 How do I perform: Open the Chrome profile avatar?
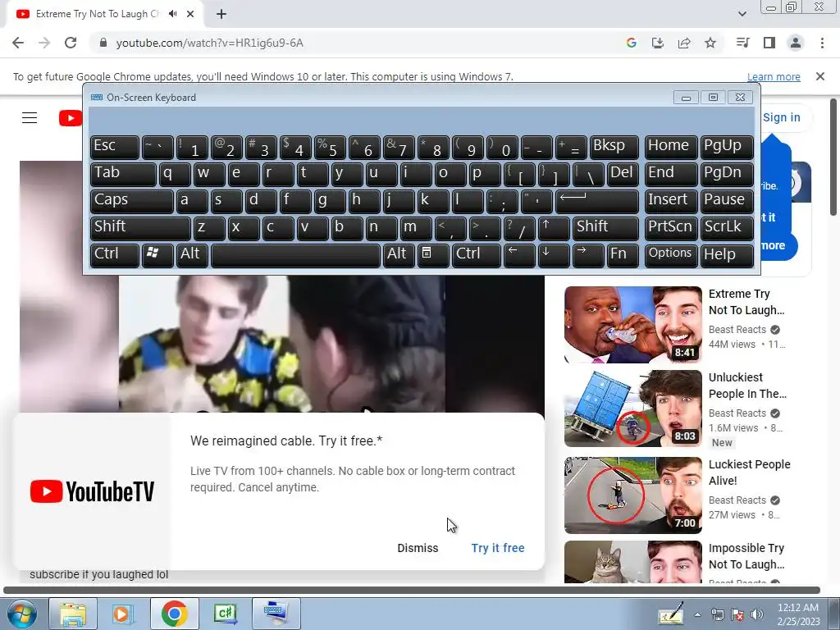(x=796, y=43)
